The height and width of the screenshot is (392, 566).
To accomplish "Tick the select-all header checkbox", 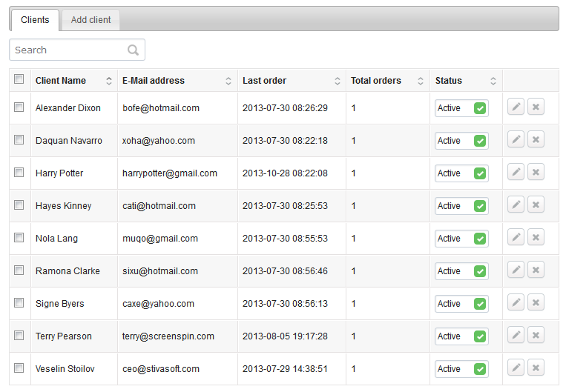I will (x=19, y=79).
